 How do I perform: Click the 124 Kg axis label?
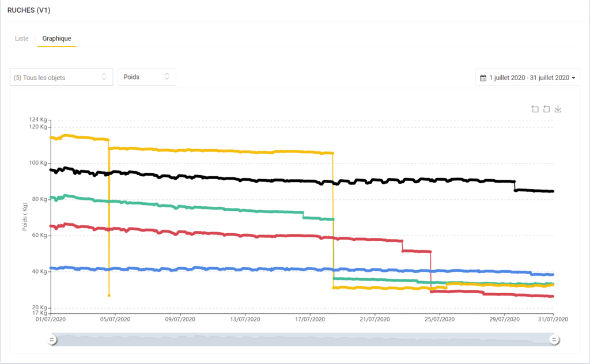click(38, 120)
